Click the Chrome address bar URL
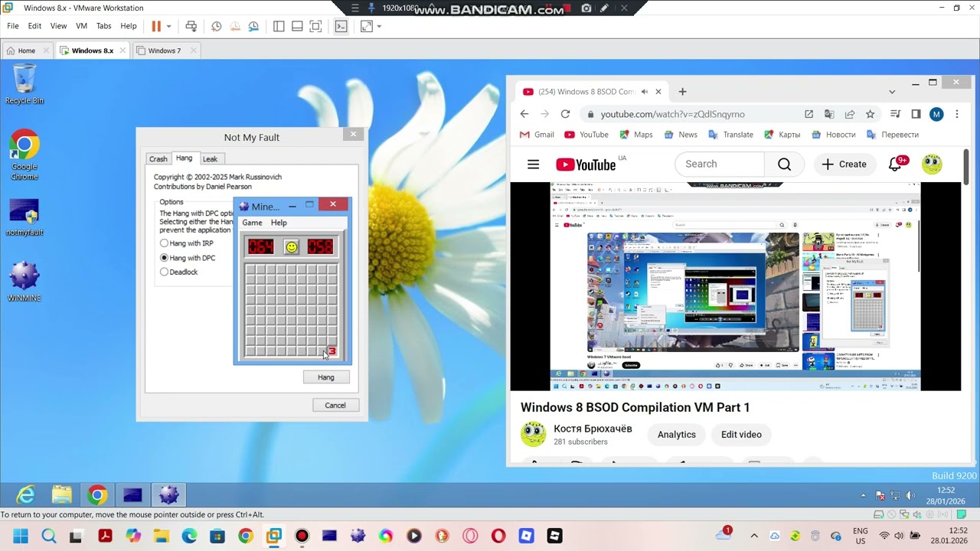The width and height of the screenshot is (980, 551). 672,114
